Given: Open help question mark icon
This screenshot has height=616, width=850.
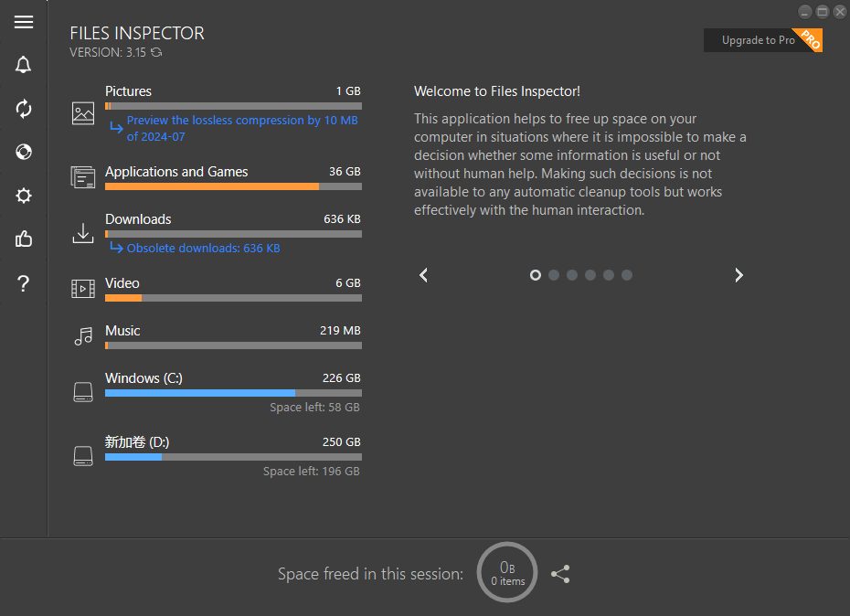Looking at the screenshot, I should [24, 283].
